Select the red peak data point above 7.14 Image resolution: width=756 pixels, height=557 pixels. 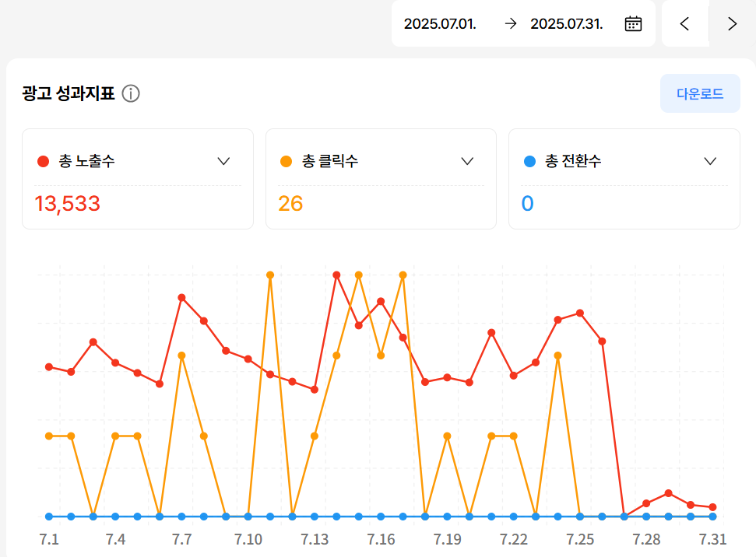pos(336,275)
